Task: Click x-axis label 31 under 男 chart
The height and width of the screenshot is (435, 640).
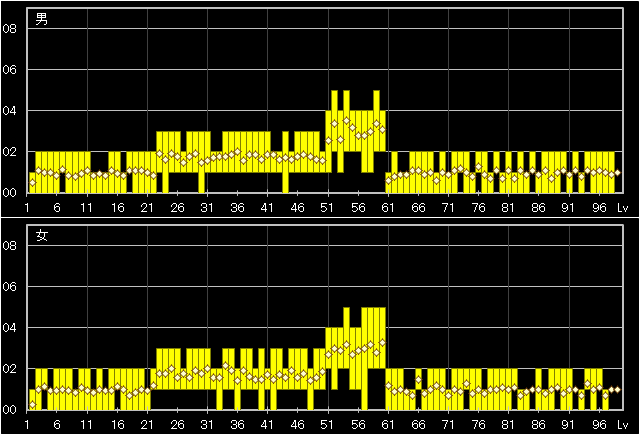Action: (207, 208)
